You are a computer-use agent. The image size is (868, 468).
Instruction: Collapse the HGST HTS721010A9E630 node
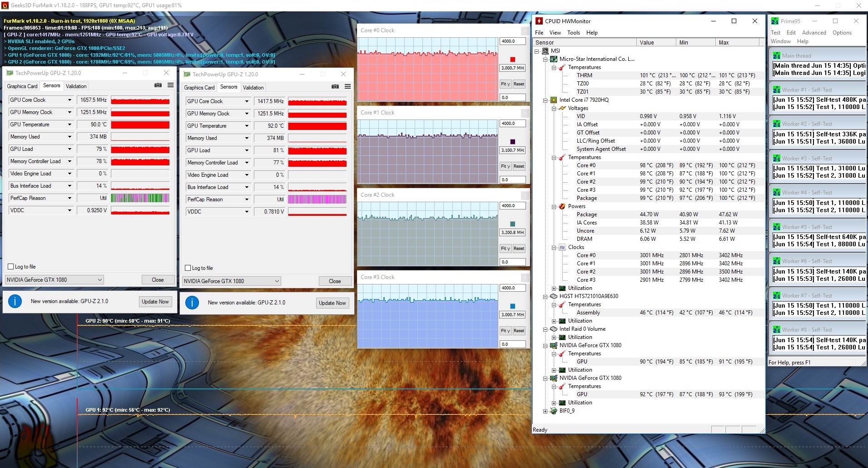point(546,296)
